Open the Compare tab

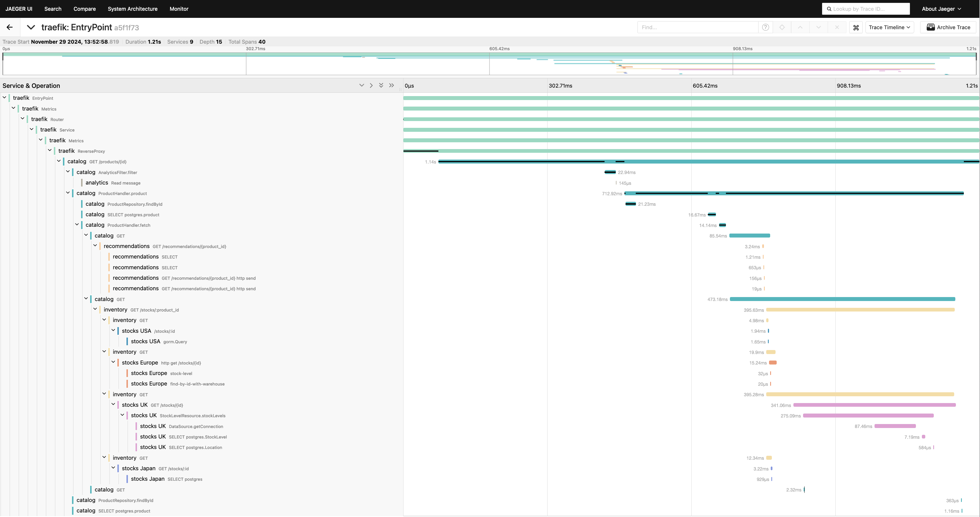point(85,9)
